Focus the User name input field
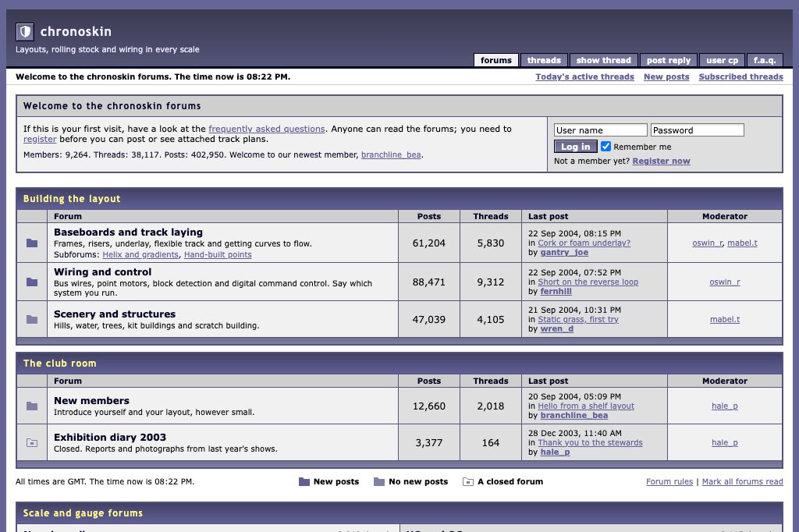The height and width of the screenshot is (532, 799). click(601, 130)
